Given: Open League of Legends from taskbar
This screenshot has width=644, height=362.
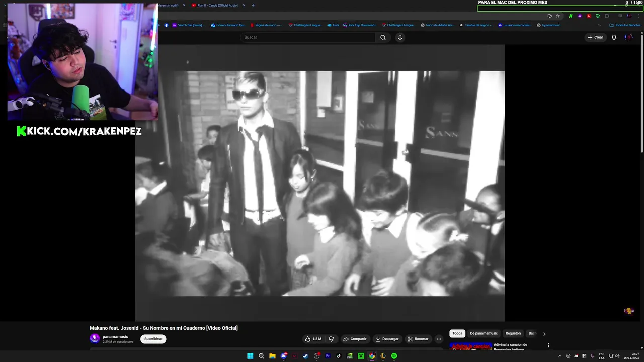Looking at the screenshot, I should [383, 356].
